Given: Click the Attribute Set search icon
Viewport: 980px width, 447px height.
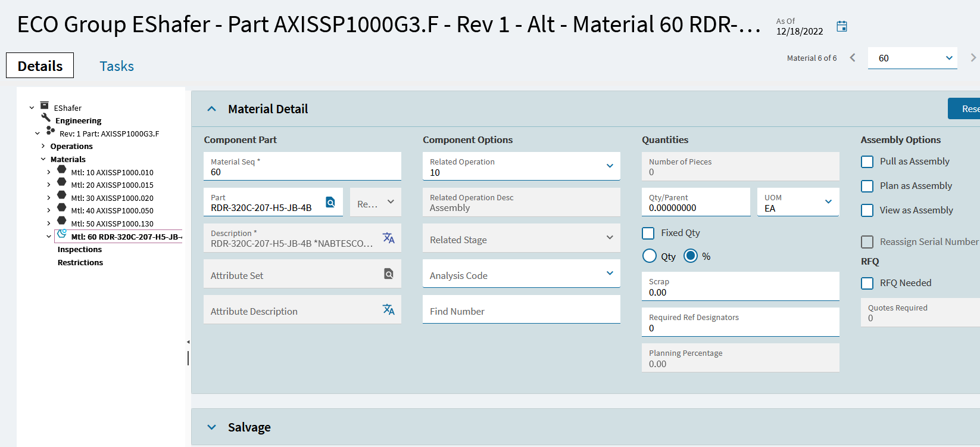Looking at the screenshot, I should tap(388, 274).
